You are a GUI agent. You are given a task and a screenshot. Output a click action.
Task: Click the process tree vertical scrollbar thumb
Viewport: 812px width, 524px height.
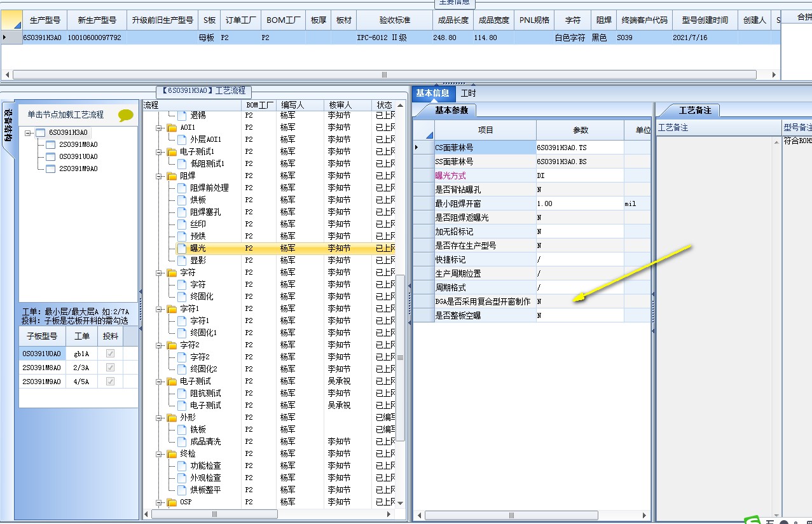[x=401, y=357]
